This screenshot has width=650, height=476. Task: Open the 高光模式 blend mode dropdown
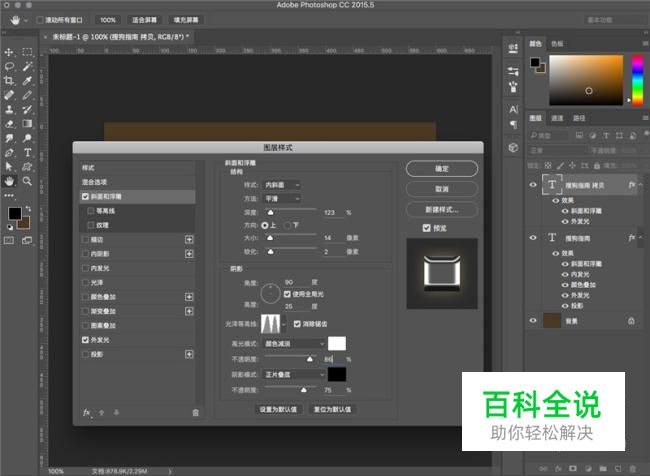pos(301,343)
